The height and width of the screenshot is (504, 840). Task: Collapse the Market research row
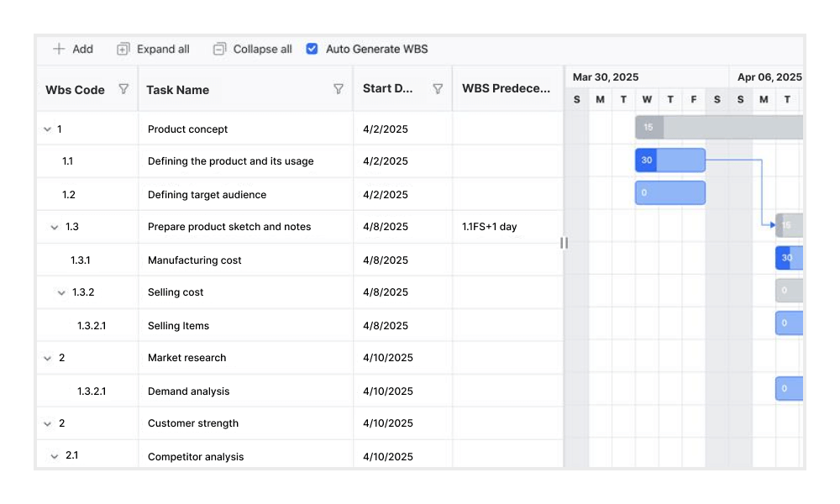(x=49, y=357)
